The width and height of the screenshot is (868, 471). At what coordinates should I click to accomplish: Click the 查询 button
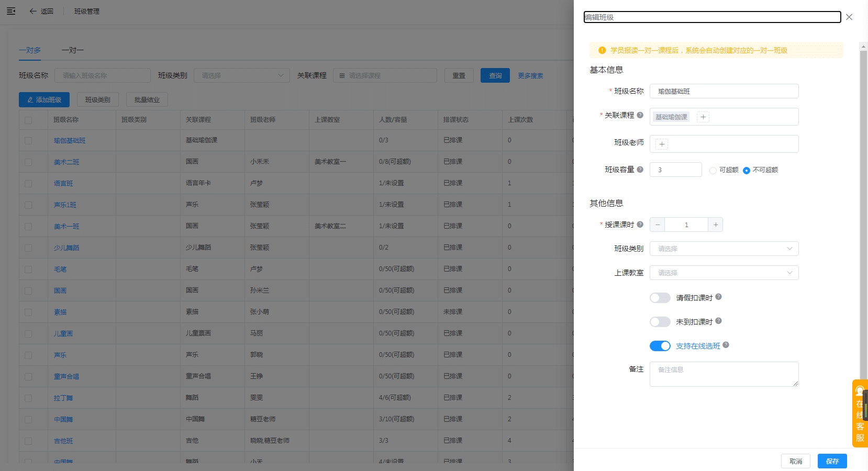point(495,75)
